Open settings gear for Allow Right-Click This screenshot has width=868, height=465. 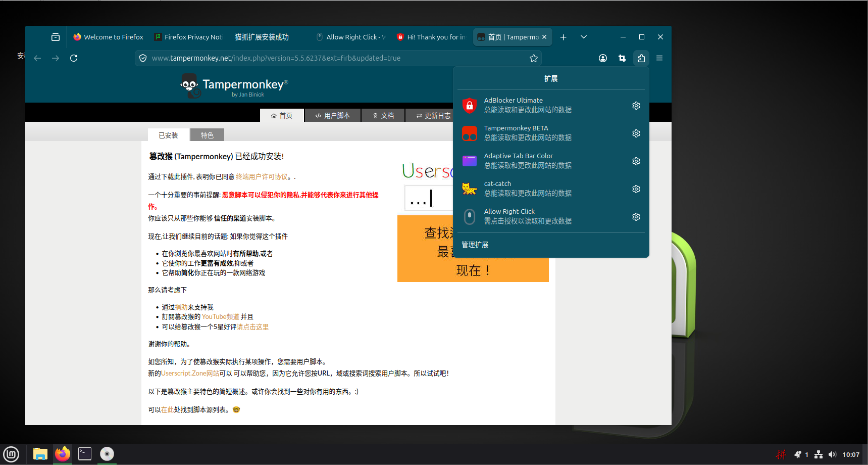(x=636, y=217)
